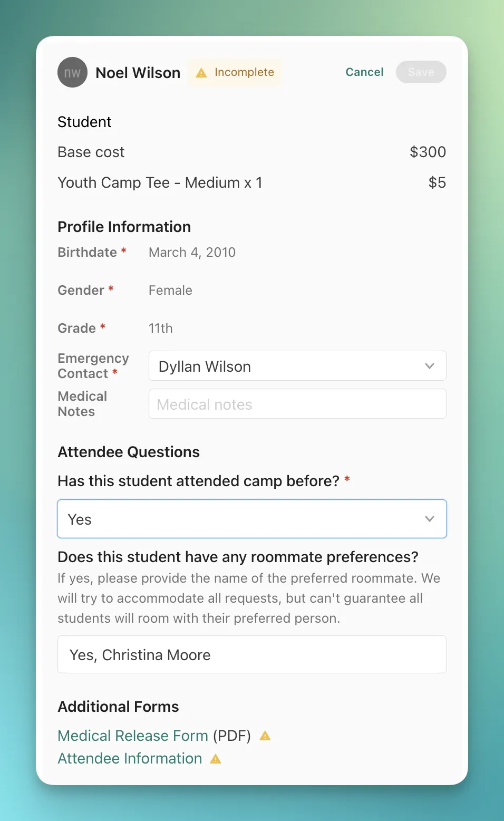Select the birthdate value March 4, 2010

point(192,253)
